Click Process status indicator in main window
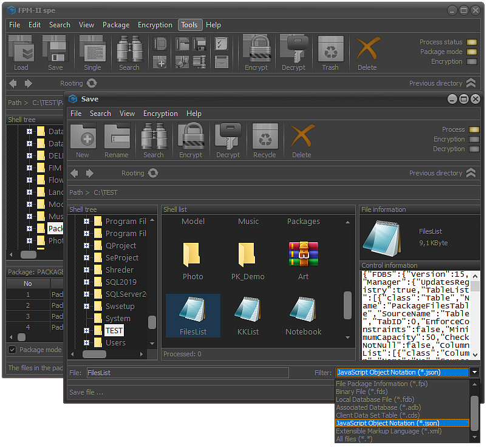This screenshot has height=448, width=487. click(x=471, y=42)
